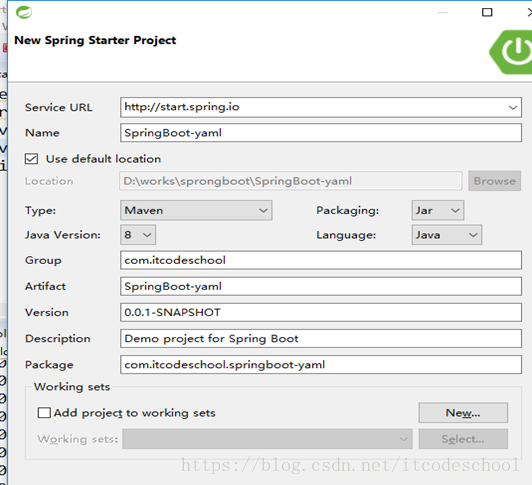
Task: Open the disabled Working sets combo box
Action: 267,439
